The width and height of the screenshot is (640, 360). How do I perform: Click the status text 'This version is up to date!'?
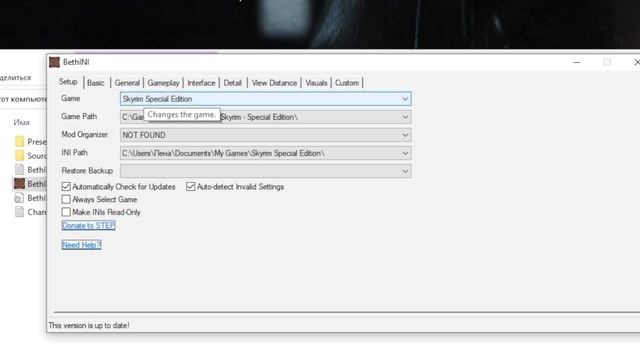(x=89, y=325)
